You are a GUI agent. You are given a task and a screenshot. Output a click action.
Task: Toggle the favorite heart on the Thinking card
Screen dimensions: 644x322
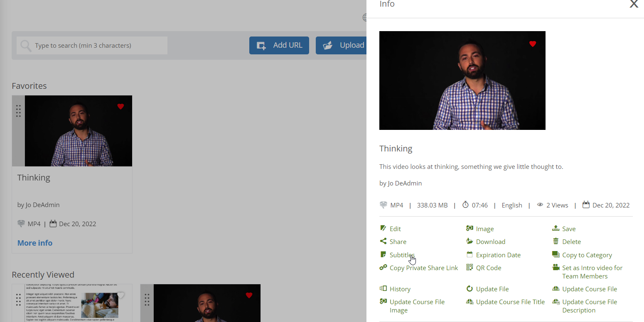click(120, 106)
